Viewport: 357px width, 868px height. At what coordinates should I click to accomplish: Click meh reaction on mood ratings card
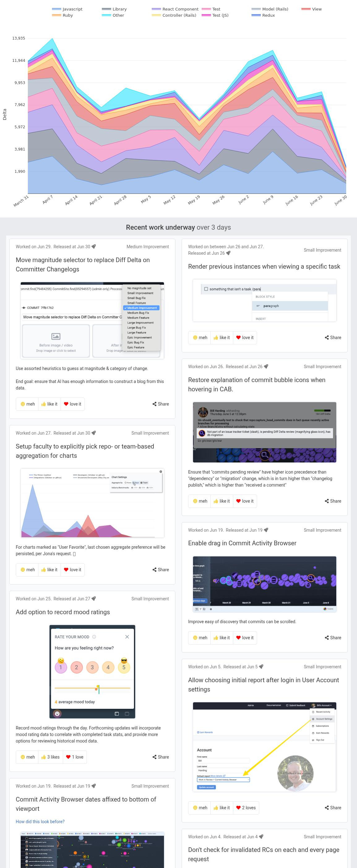(27, 757)
